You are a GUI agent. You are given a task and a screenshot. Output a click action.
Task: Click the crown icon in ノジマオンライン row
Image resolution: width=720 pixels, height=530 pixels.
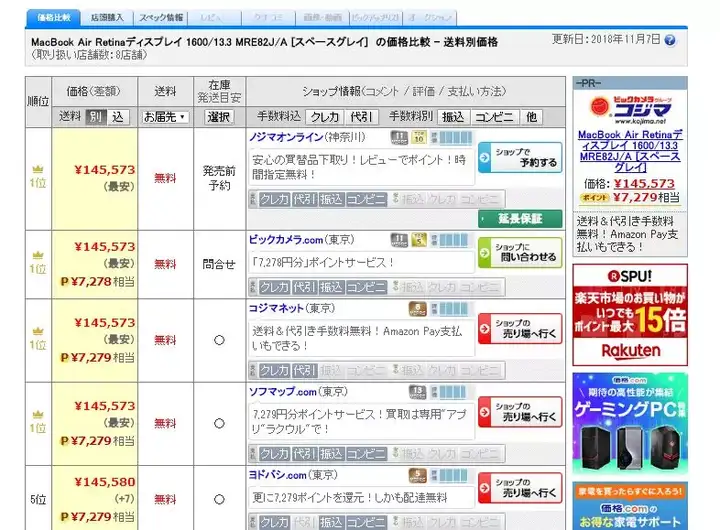coord(38,169)
